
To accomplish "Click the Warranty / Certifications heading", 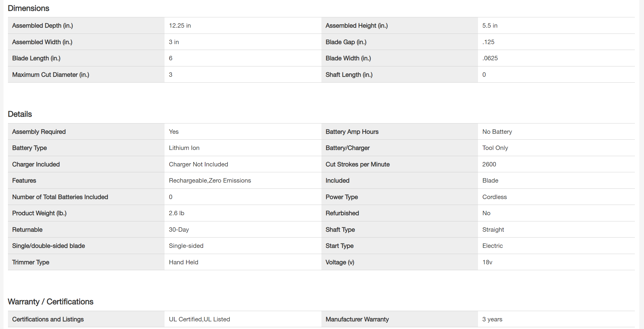I will 50,302.
